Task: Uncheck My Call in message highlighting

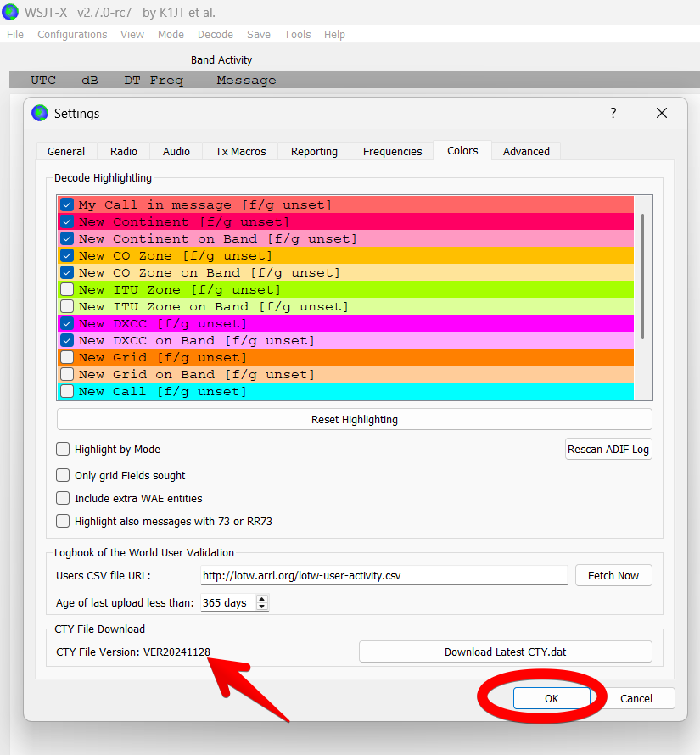Action: coord(67,204)
